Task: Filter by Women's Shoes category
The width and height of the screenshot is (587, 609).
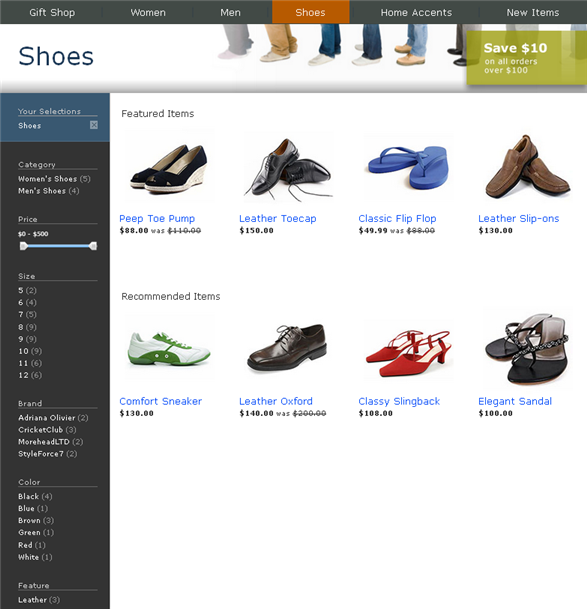Action: [54, 179]
